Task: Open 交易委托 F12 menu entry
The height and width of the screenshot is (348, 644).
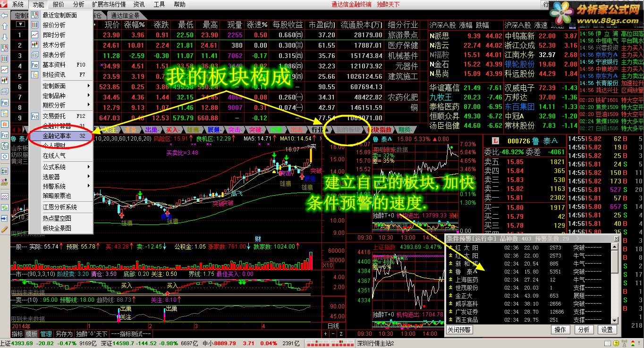Action: click(x=61, y=116)
